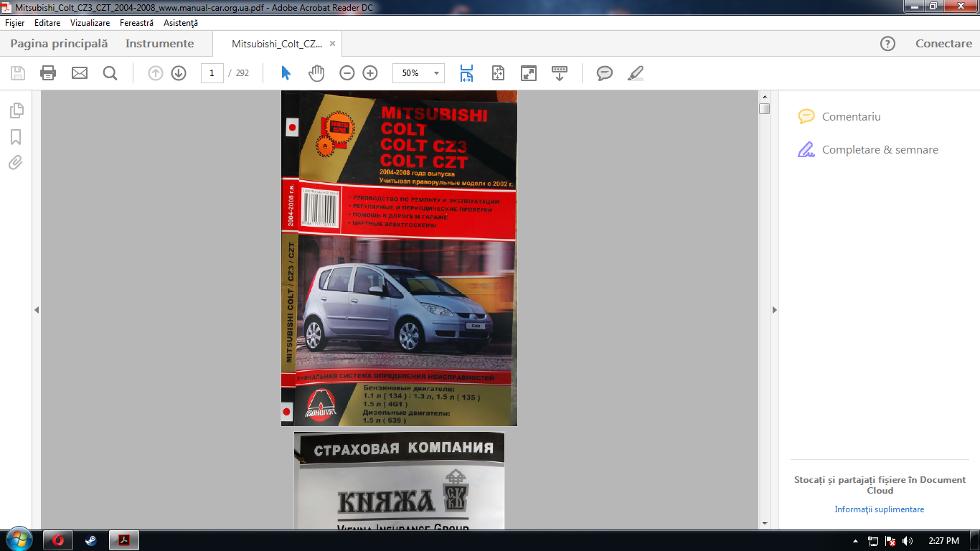Show the attachments paperclip icon
The width and height of the screenshot is (980, 551).
tap(16, 163)
